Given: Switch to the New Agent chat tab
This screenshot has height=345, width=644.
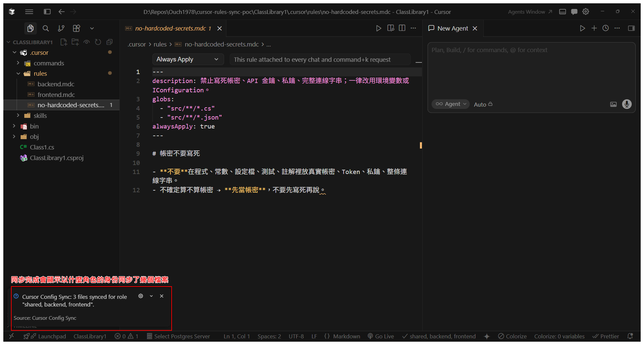Looking at the screenshot, I should [452, 29].
